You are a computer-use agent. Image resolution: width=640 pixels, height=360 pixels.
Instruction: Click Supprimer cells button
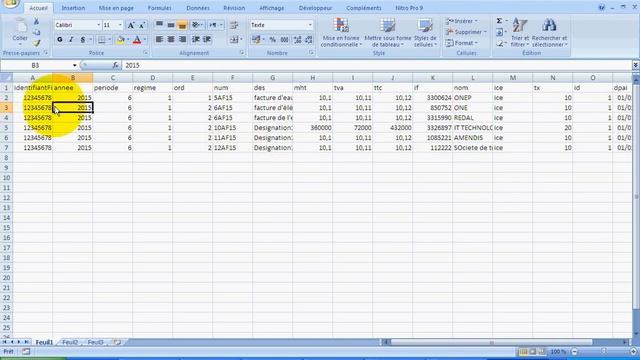[x=466, y=32]
